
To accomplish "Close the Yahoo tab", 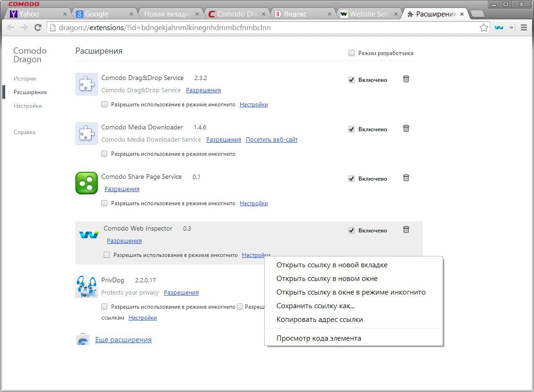I will click(65, 14).
